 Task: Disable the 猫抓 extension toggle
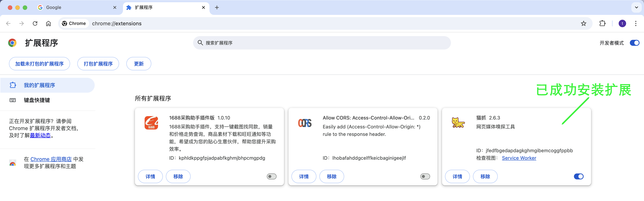[578, 177]
